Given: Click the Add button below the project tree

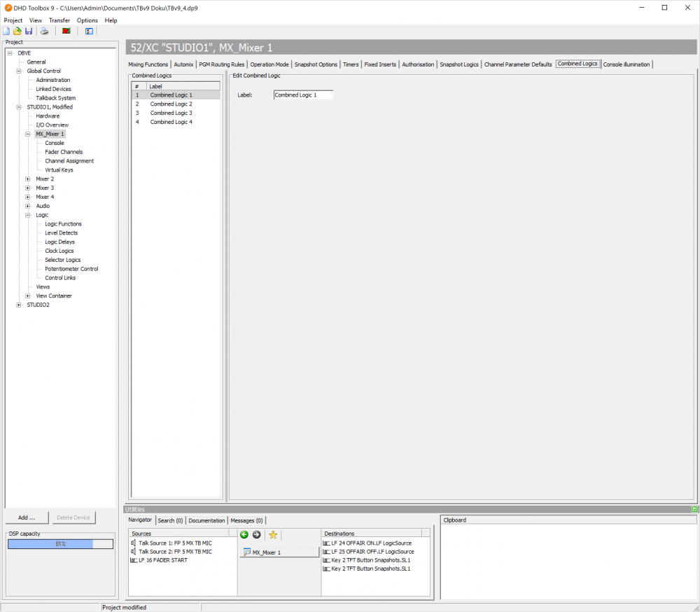Looking at the screenshot, I should (x=27, y=517).
